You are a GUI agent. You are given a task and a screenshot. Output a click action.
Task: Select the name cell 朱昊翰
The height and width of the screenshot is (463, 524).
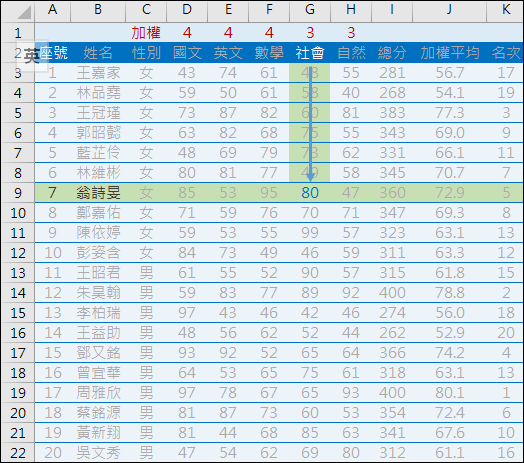coord(98,293)
